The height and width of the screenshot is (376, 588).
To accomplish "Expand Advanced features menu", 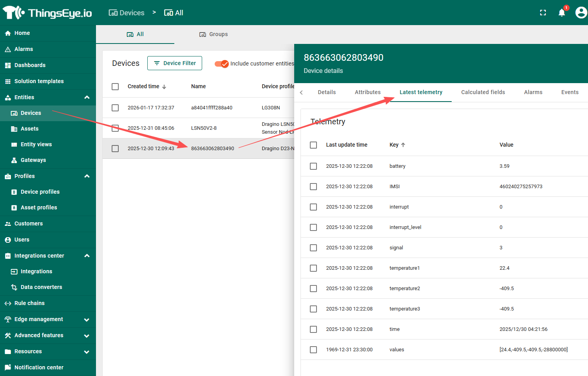I will [87, 336].
